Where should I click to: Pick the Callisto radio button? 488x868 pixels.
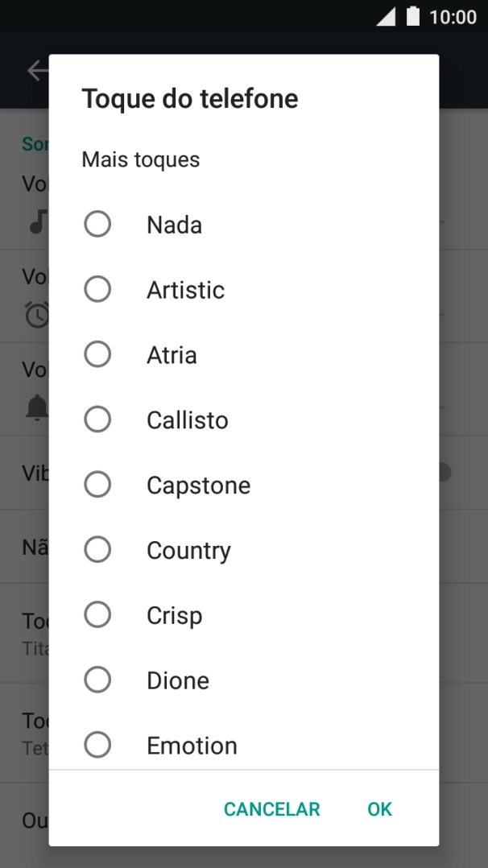(x=97, y=420)
